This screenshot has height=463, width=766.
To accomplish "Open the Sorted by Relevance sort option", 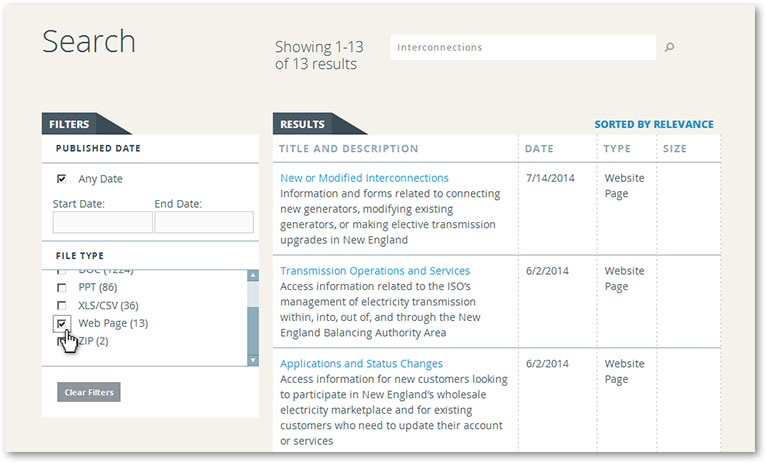I will [654, 125].
